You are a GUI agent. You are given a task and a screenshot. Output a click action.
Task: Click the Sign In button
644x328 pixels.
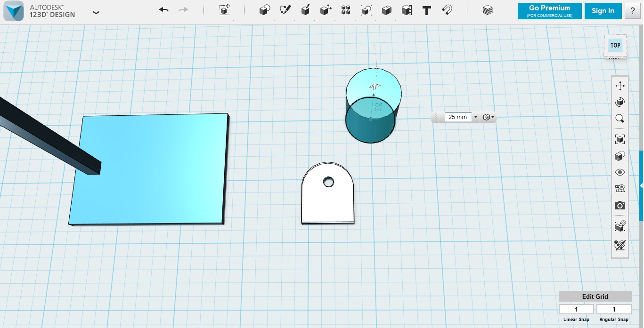pyautogui.click(x=603, y=11)
